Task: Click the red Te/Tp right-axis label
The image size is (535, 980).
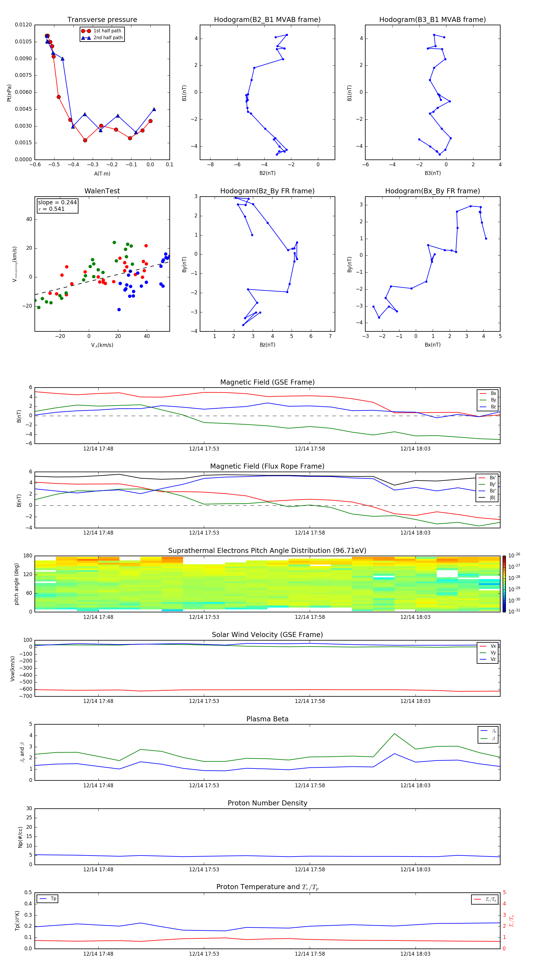Action: pyautogui.click(x=512, y=921)
